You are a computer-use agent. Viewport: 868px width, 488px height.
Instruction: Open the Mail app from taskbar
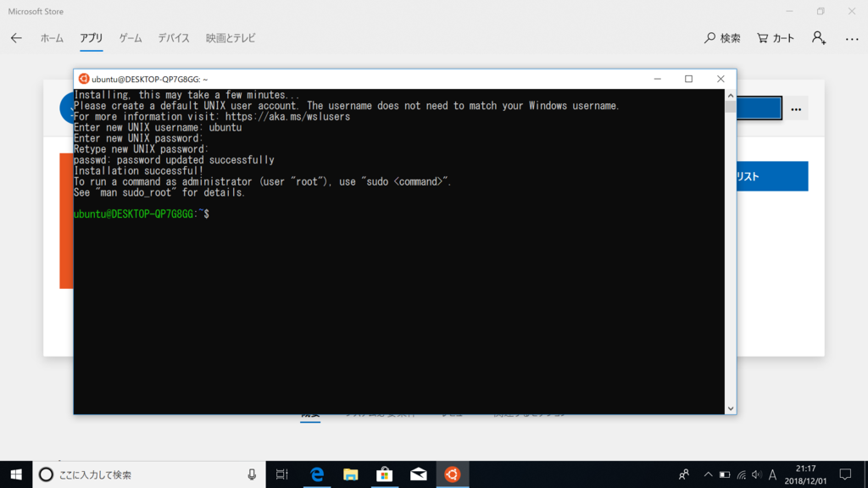click(x=419, y=474)
